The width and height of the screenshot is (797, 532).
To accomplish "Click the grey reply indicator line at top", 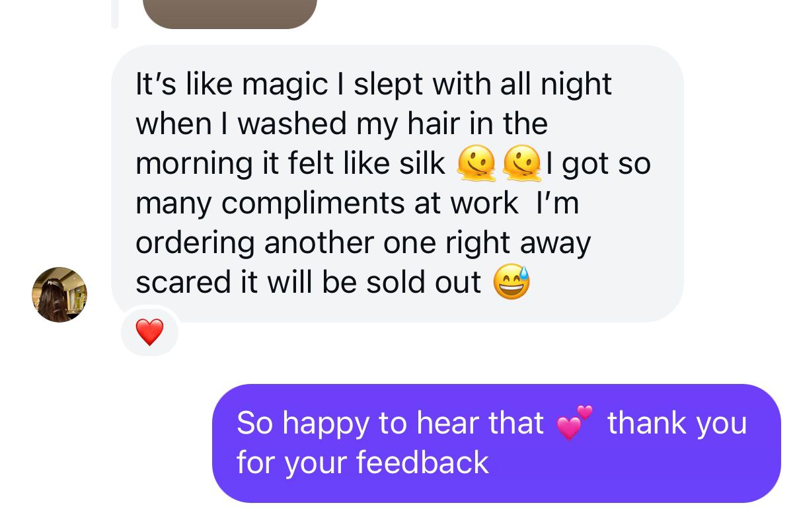I will click(x=115, y=13).
